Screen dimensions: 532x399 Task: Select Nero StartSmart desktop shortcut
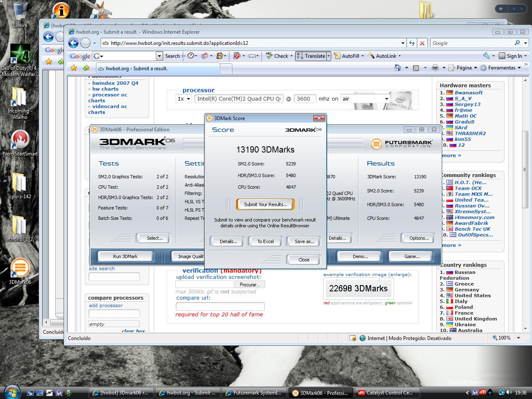(20, 143)
